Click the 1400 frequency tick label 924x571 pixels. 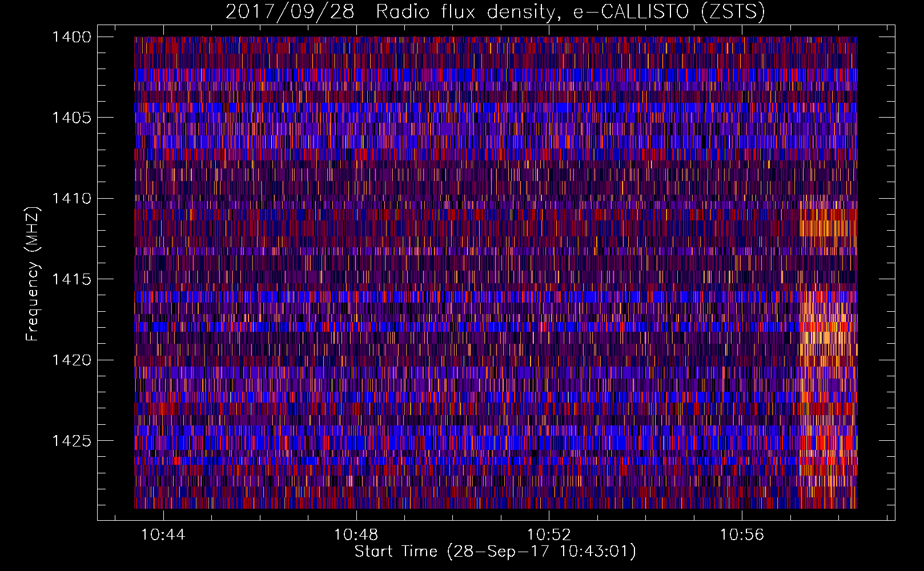click(71, 37)
